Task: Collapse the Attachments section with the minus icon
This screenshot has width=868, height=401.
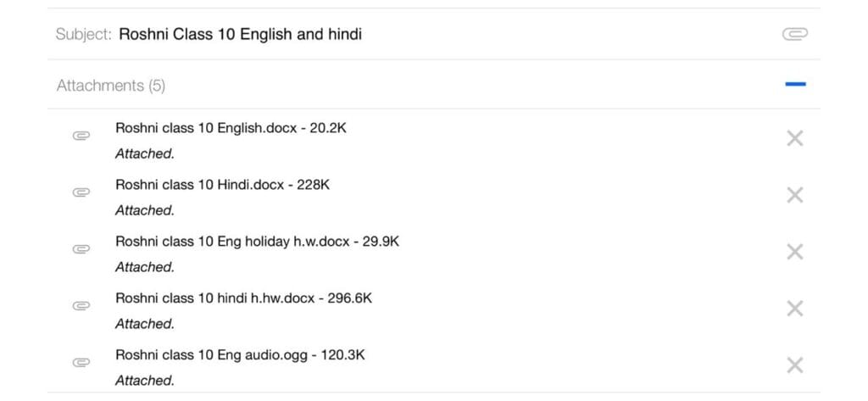Action: pos(795,85)
